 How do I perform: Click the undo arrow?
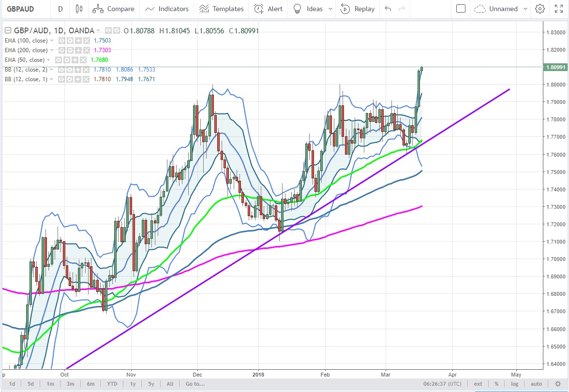388,9
